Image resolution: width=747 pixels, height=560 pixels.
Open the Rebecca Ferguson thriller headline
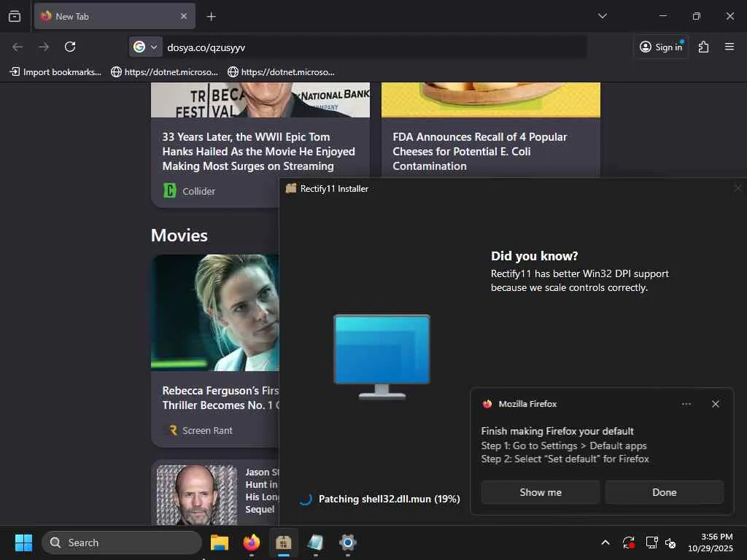point(220,397)
